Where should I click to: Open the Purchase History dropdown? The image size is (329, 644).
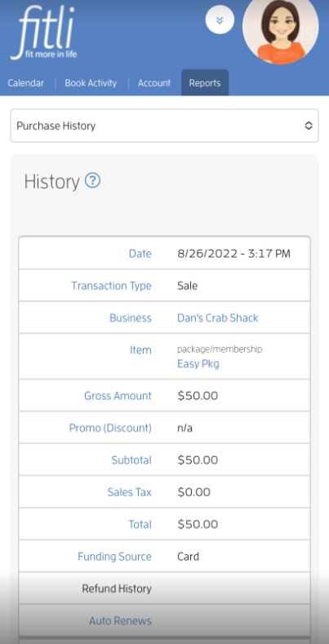164,126
